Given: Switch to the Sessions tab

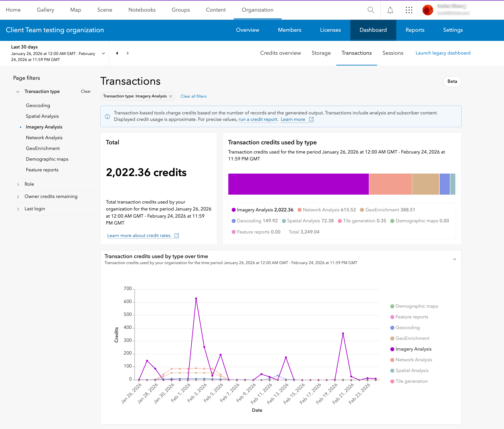Looking at the screenshot, I should [x=393, y=53].
